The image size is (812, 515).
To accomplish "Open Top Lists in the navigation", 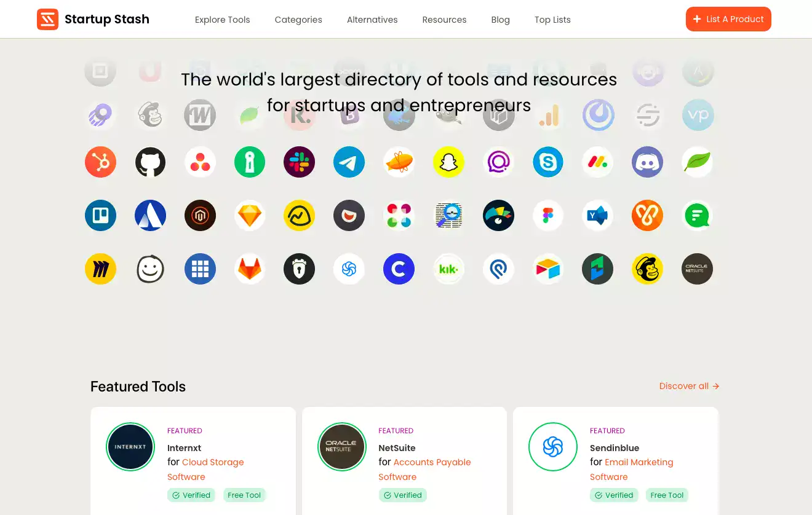I will click(552, 20).
